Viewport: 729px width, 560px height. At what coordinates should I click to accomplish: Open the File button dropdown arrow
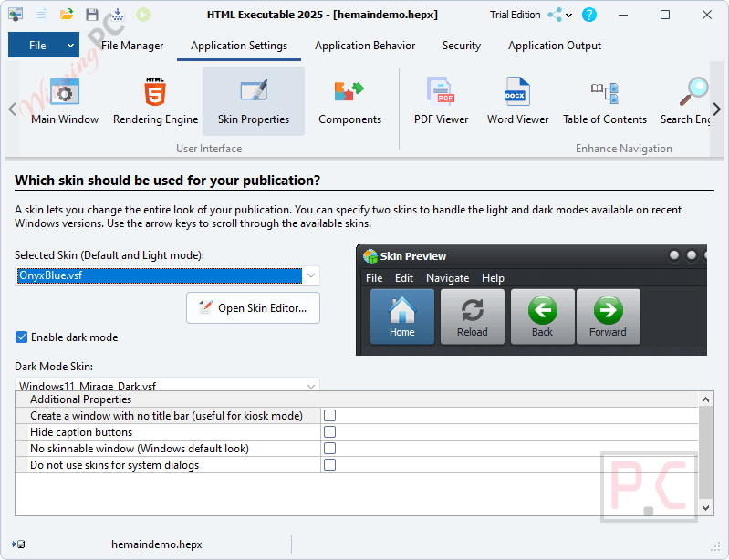70,46
